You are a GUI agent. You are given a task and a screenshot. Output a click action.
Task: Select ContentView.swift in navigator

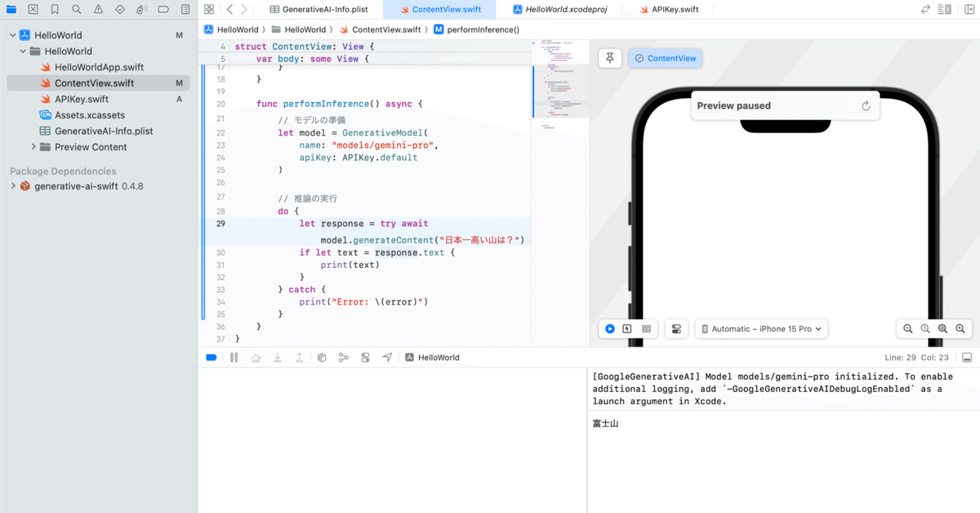tap(98, 83)
